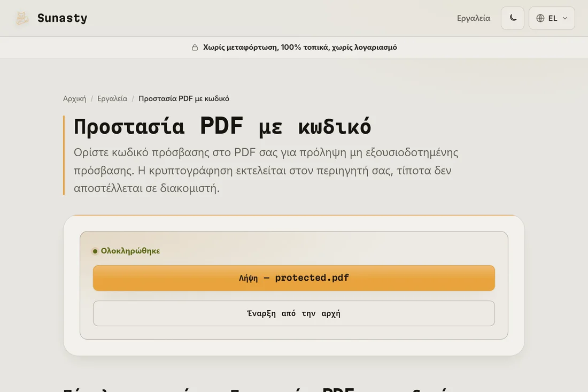
Task: Open the Εργαλεία navigation menu item
Action: 473,18
